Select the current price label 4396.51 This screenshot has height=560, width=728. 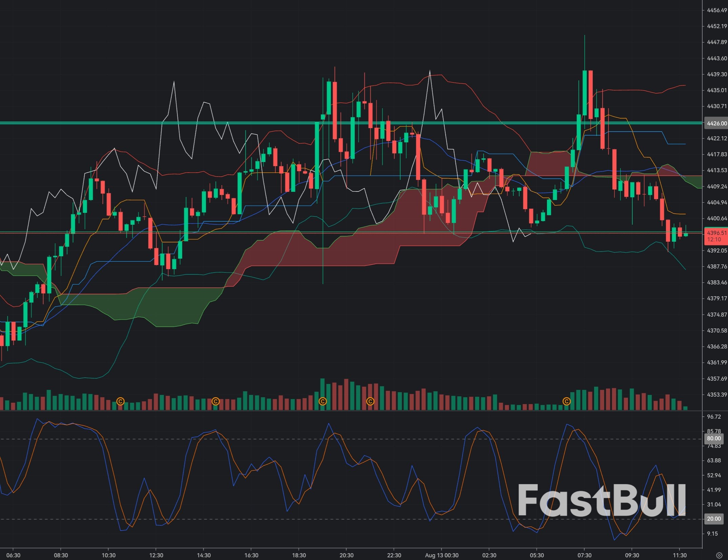(716, 236)
